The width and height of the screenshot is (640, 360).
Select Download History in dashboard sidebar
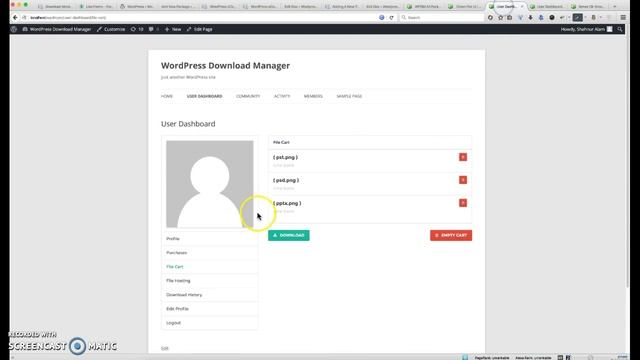pyautogui.click(x=209, y=295)
